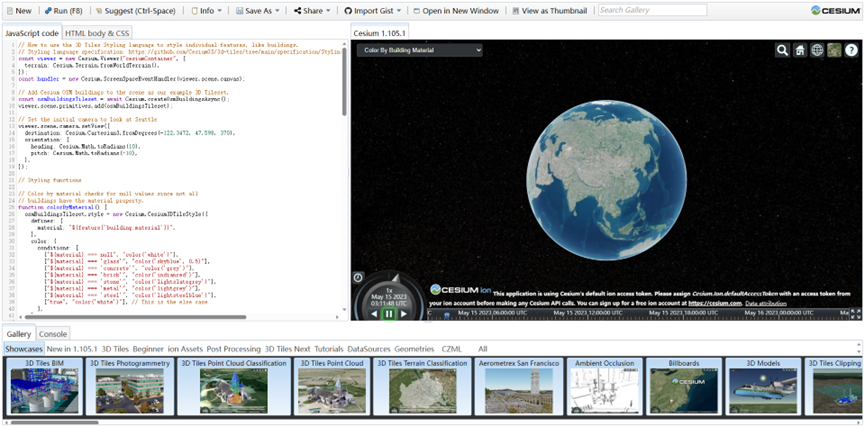Click View as Thumbnail button
The width and height of the screenshot is (865, 427).
[x=549, y=10]
